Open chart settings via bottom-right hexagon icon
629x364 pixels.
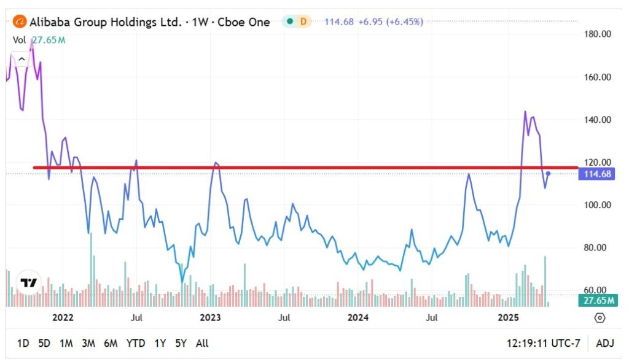click(x=600, y=318)
